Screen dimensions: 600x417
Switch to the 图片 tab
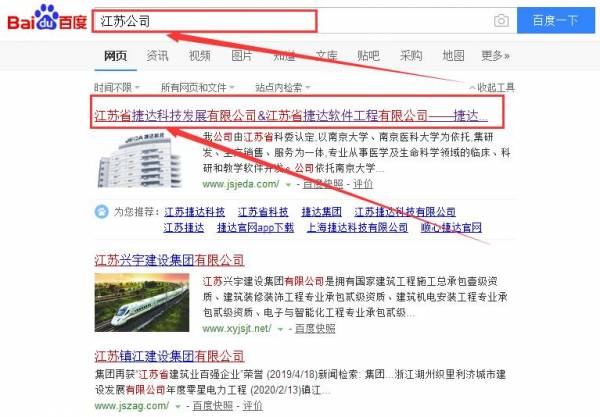242,56
